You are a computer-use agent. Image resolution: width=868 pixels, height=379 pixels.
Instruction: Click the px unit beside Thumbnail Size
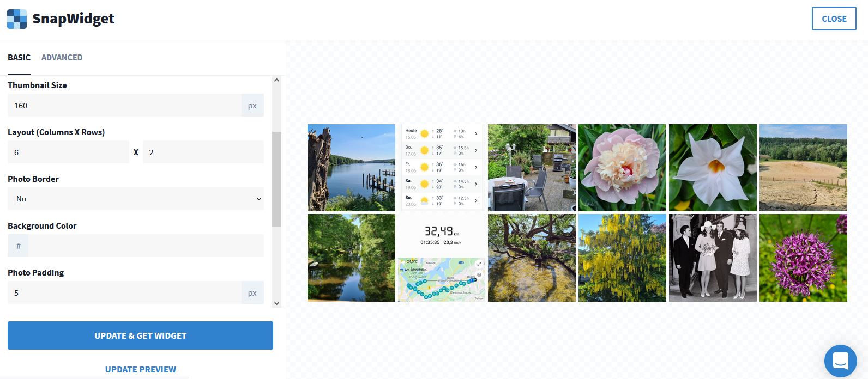pos(252,106)
